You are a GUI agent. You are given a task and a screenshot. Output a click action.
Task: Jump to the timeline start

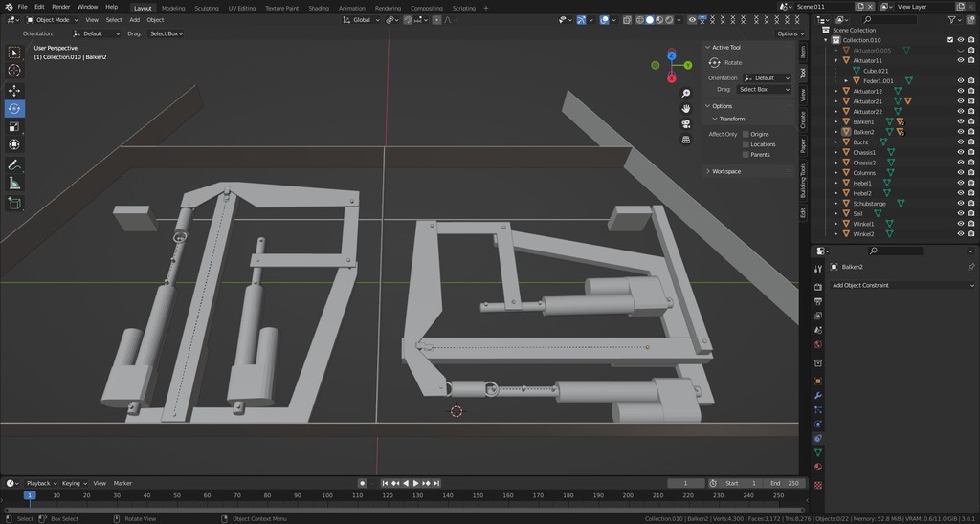pyautogui.click(x=385, y=483)
